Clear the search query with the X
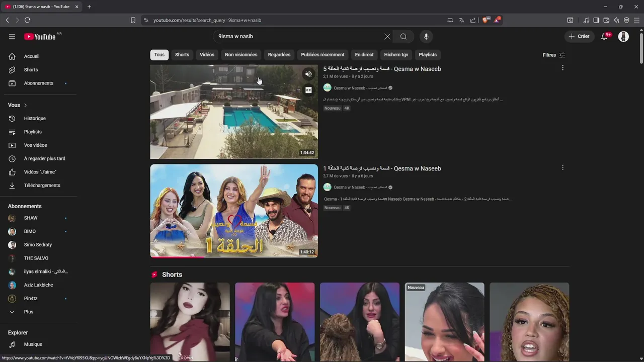The image size is (644, 362). (387, 36)
